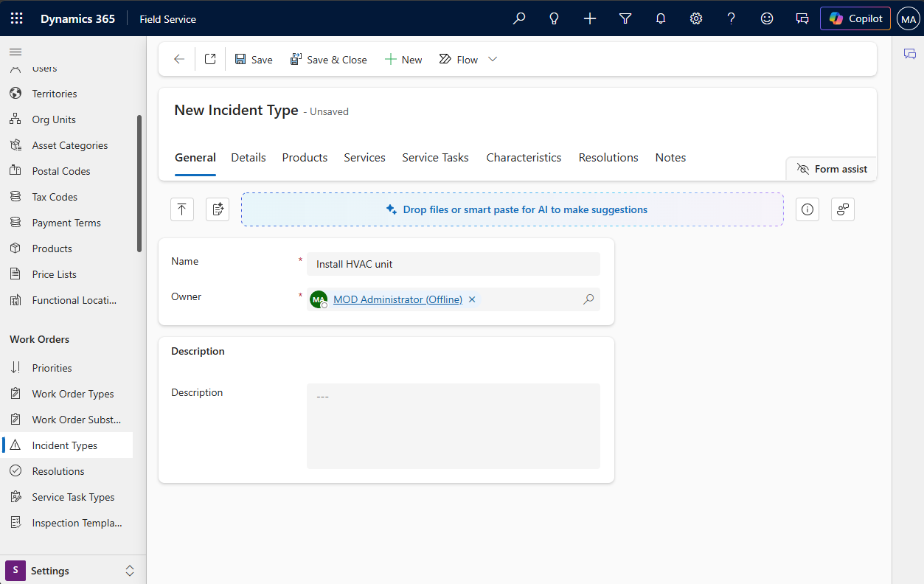Image resolution: width=924 pixels, height=584 pixels.
Task: Click the Description text area
Action: [454, 426]
